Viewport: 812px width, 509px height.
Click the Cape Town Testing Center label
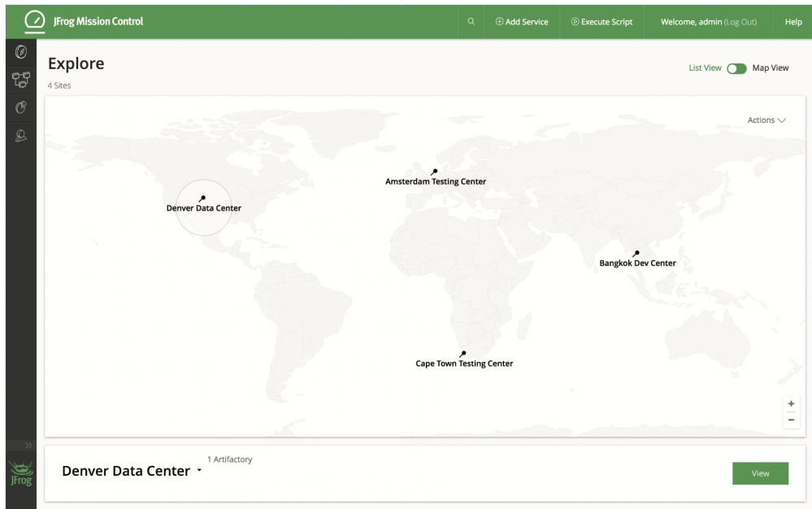[464, 363]
